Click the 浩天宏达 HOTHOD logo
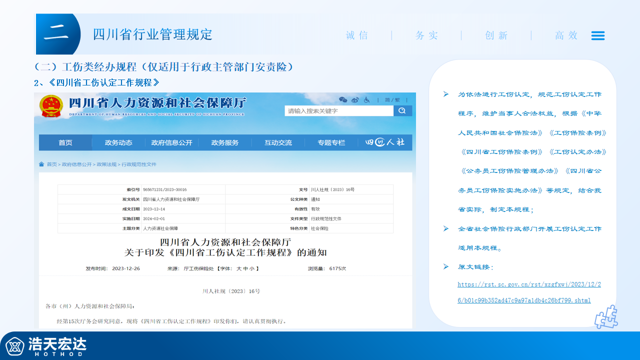The height and width of the screenshot is (360, 640). coord(46,347)
